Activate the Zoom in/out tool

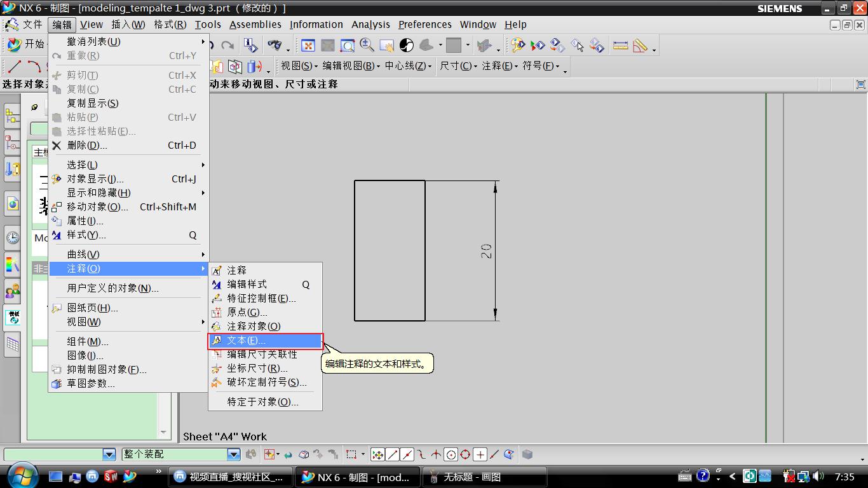tap(367, 45)
